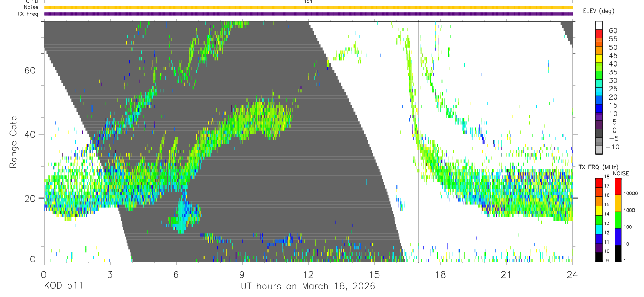Click the 'NOISE' colorbar title

point(620,173)
